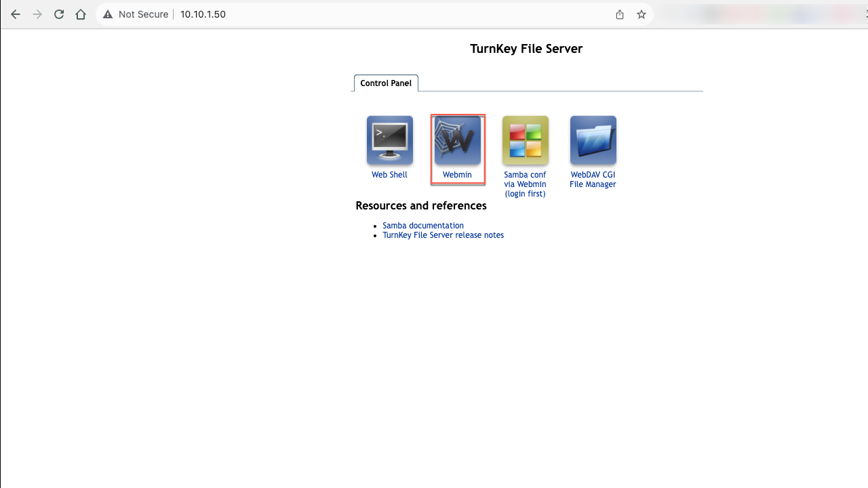The height and width of the screenshot is (488, 868).
Task: Click the share icon in the toolbar
Action: pyautogui.click(x=619, y=14)
